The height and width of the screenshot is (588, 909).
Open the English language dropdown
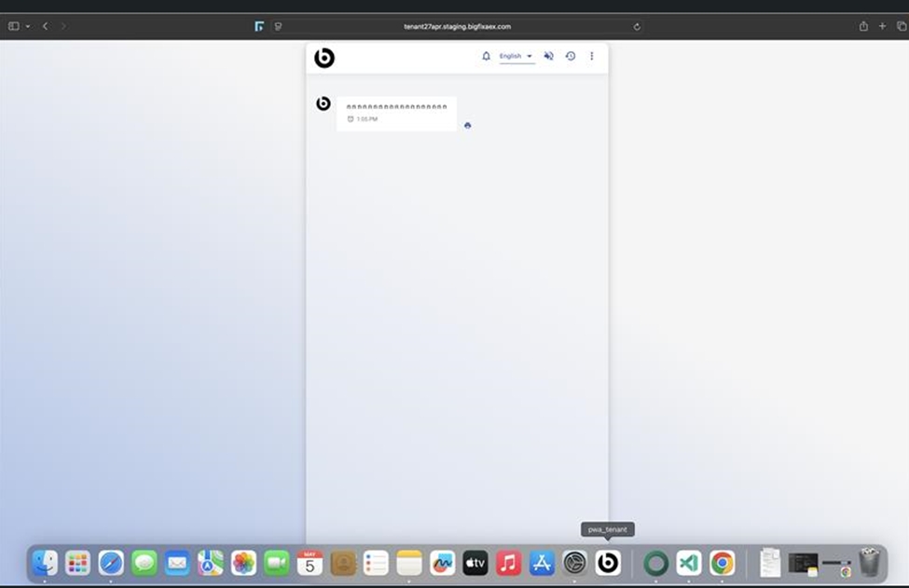pyautogui.click(x=516, y=56)
